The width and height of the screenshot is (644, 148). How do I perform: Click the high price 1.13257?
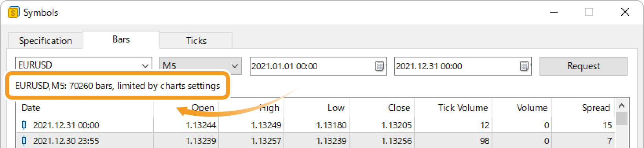(266, 141)
